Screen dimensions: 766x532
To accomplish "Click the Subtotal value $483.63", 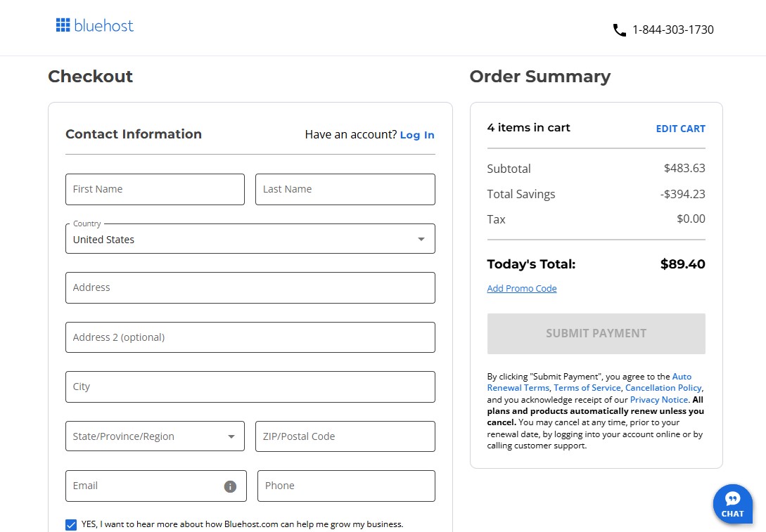I will [684, 169].
